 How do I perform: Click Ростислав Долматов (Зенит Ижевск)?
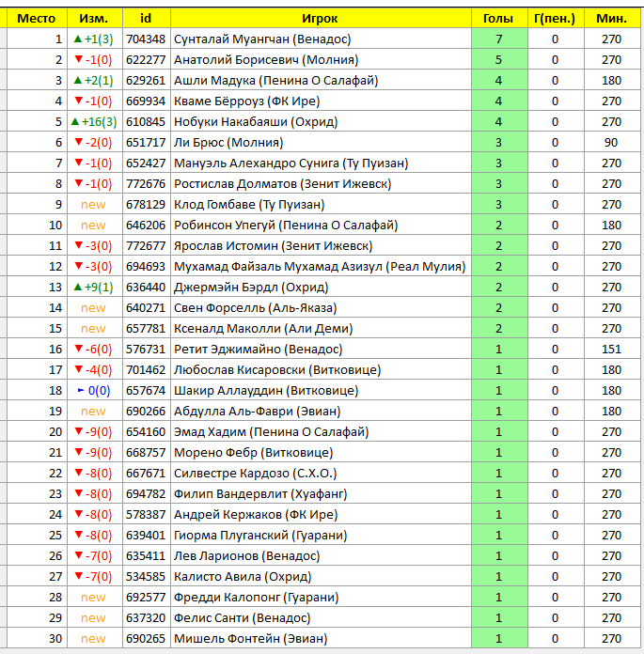coord(321,184)
